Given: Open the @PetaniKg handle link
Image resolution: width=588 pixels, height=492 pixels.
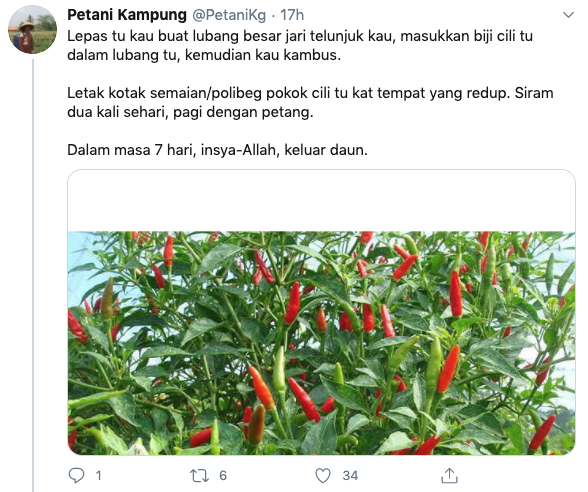Looking at the screenshot, I should [229, 15].
